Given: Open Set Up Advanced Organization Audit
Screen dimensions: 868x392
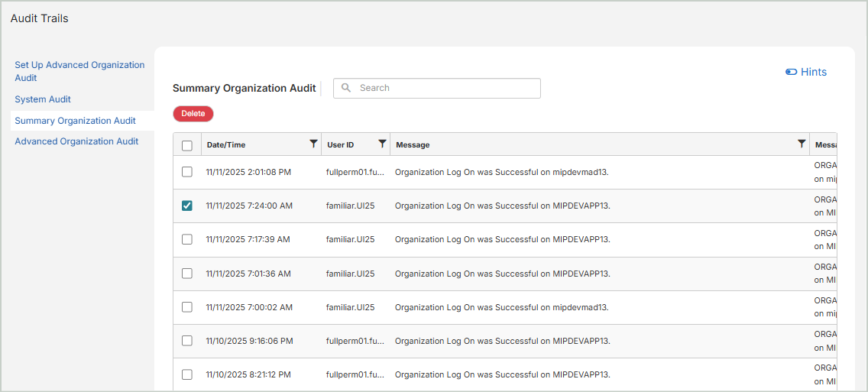Looking at the screenshot, I should click(x=79, y=71).
